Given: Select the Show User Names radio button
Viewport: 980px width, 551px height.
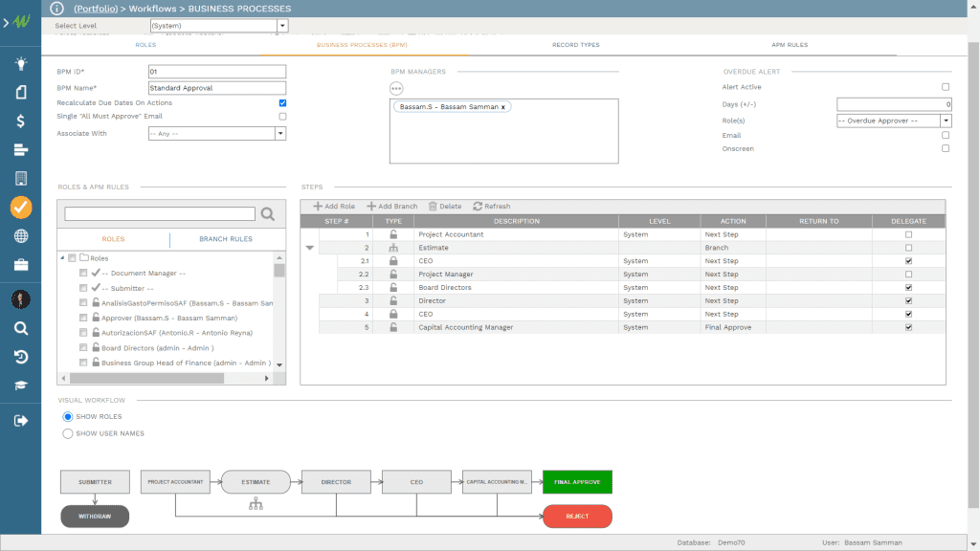Looking at the screenshot, I should tap(67, 433).
